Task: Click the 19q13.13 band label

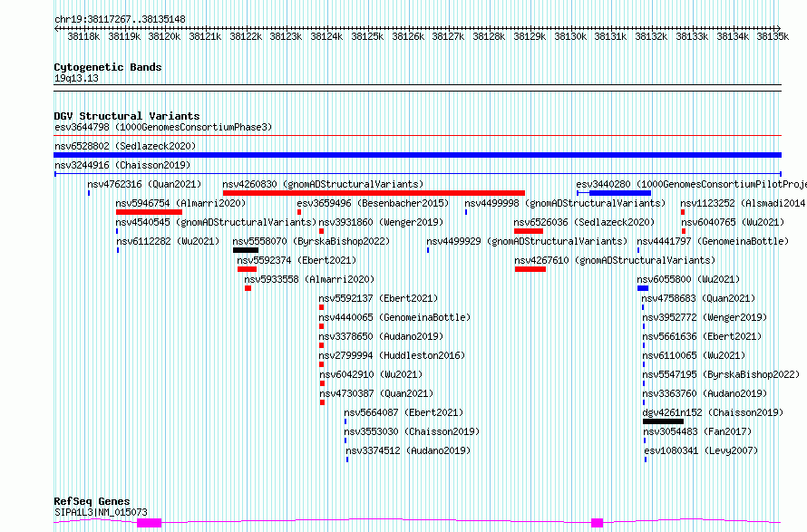Action: point(76,78)
